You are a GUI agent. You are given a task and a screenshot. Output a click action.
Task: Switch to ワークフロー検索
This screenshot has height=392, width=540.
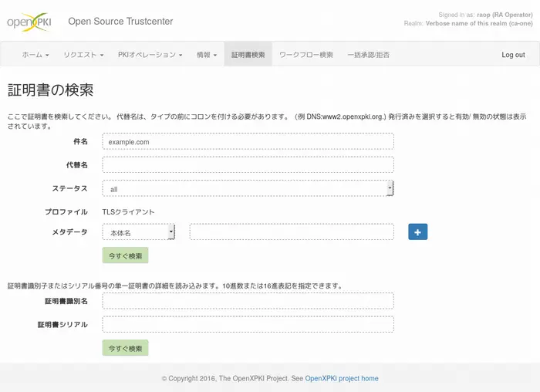click(x=306, y=55)
